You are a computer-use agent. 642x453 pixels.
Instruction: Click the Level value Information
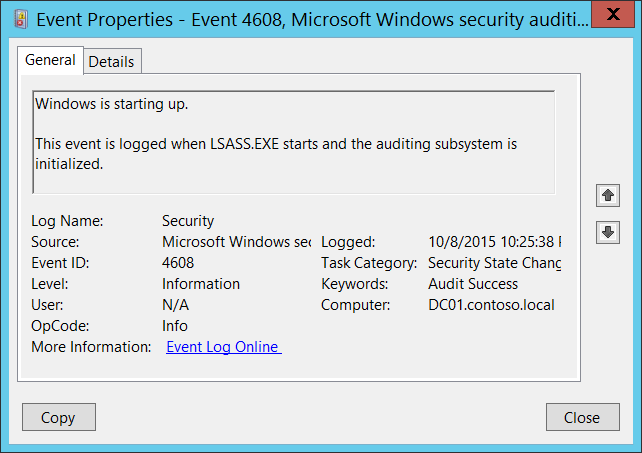pos(201,284)
